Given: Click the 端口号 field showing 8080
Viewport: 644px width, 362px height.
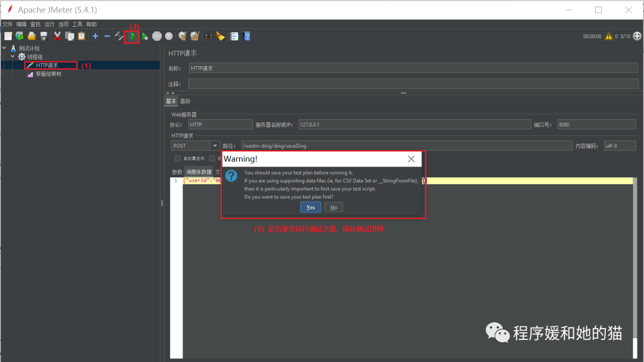Looking at the screenshot, I should coord(596,125).
